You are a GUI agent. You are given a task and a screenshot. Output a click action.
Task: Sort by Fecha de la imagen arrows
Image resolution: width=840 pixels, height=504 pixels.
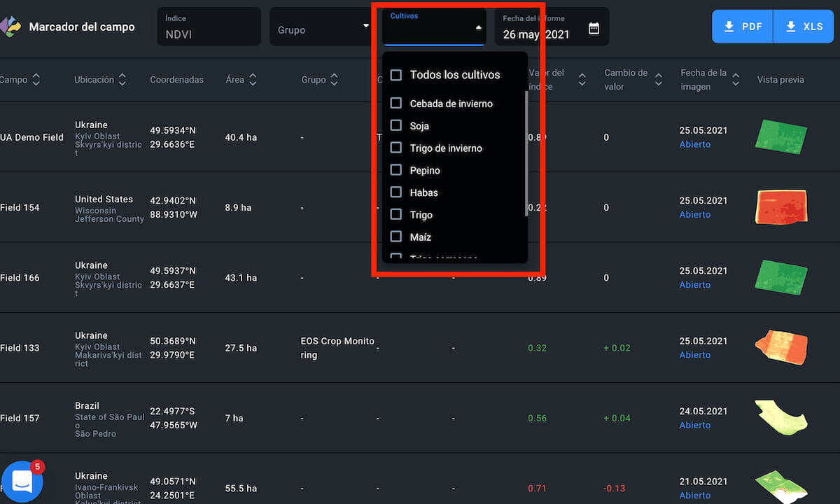pos(735,80)
